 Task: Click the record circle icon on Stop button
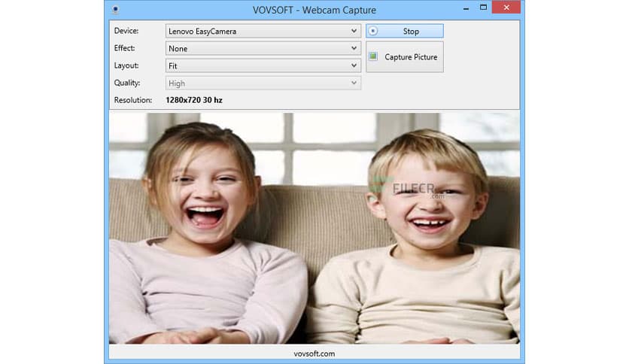pyautogui.click(x=373, y=31)
